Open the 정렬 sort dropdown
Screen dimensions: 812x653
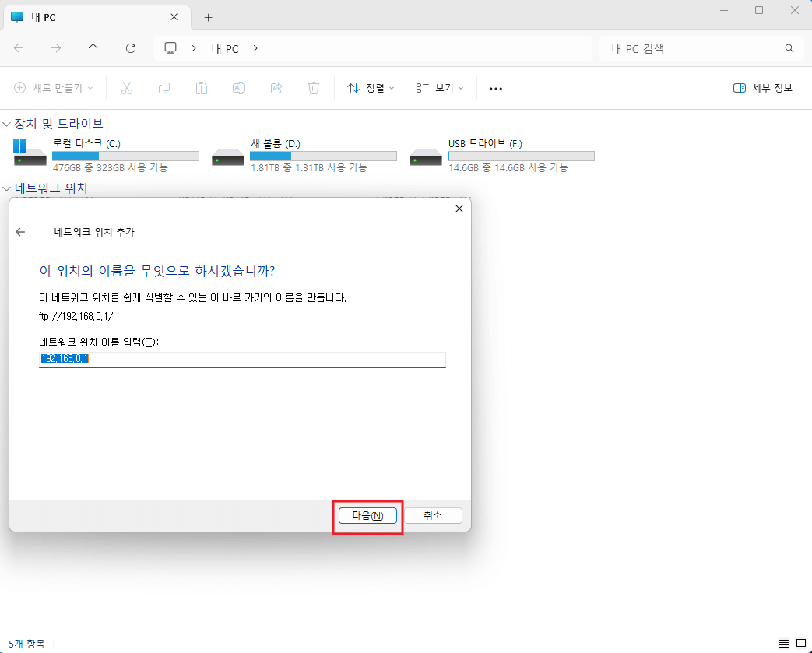[372, 88]
